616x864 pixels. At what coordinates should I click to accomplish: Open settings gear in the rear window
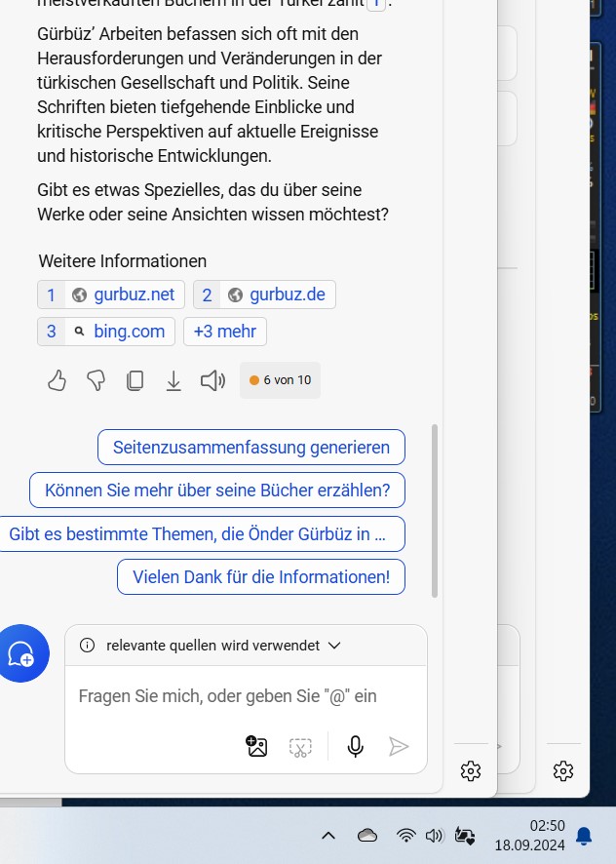(563, 771)
